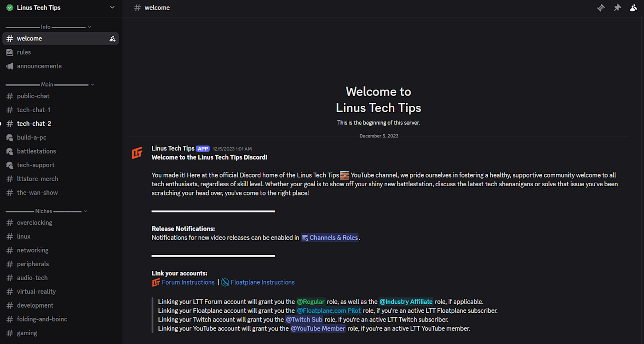644x344 pixels.
Task: Open build-a-pc forum channel
Action: point(61,138)
